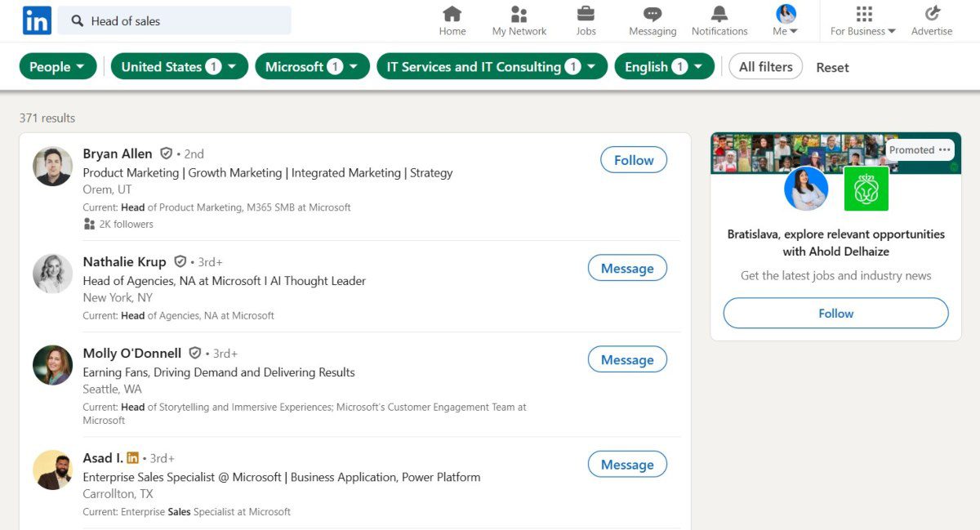980x530 pixels.
Task: Click the Ahold Delhaize company logo
Action: pyautogui.click(x=866, y=189)
